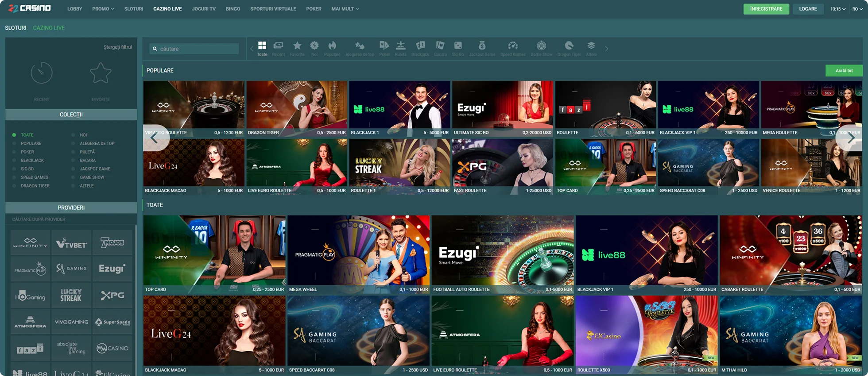
Task: Select the Ruletă collection radio option
Action: [73, 152]
